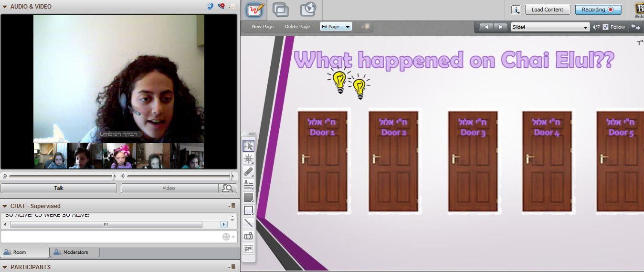Collapse the Chat panel

tap(5, 206)
